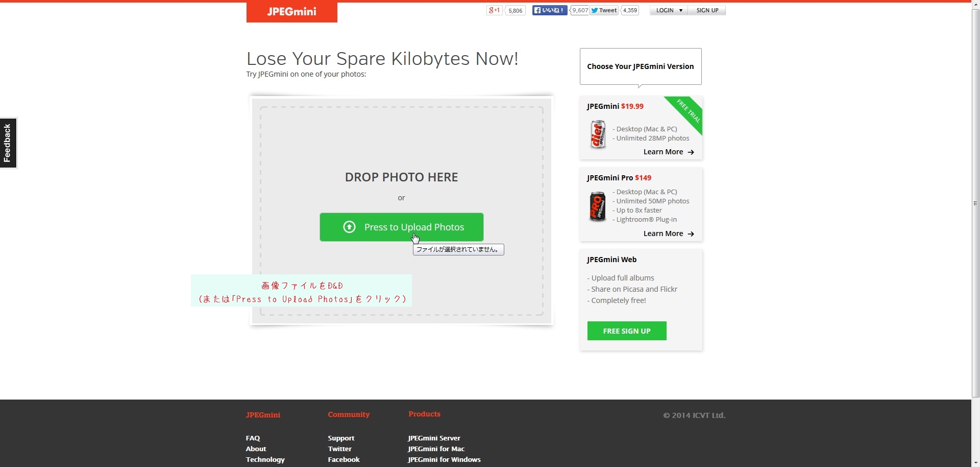Click the JPEGmini $19.99 card title
Viewport: 980px width, 467px height.
pyautogui.click(x=615, y=106)
